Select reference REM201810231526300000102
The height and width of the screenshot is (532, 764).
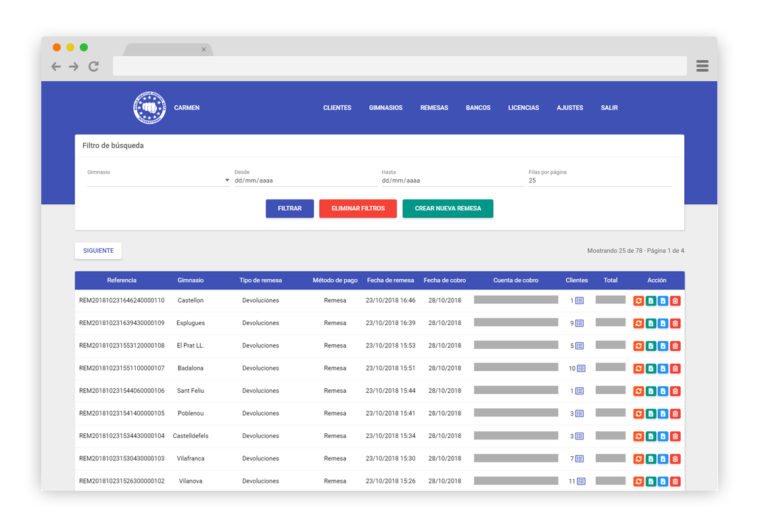tap(122, 481)
